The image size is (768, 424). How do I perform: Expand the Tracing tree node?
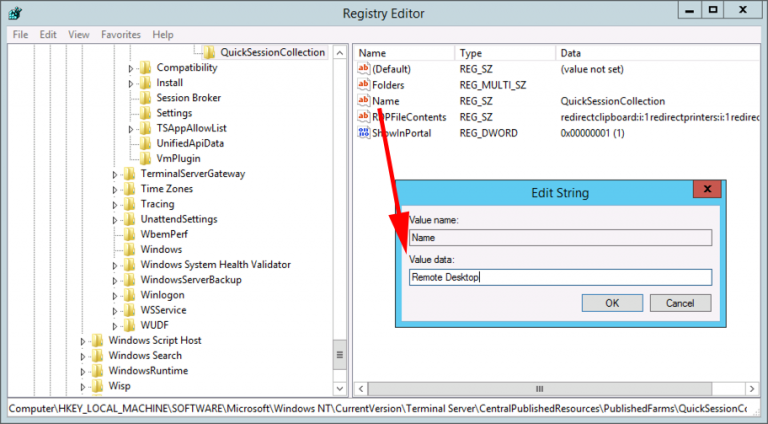pos(115,205)
